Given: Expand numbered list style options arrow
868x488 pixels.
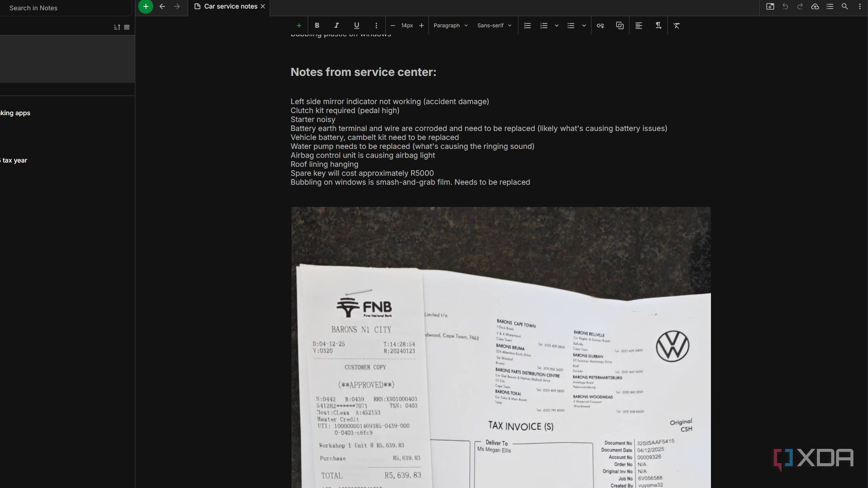Looking at the screenshot, I should [x=557, y=26].
